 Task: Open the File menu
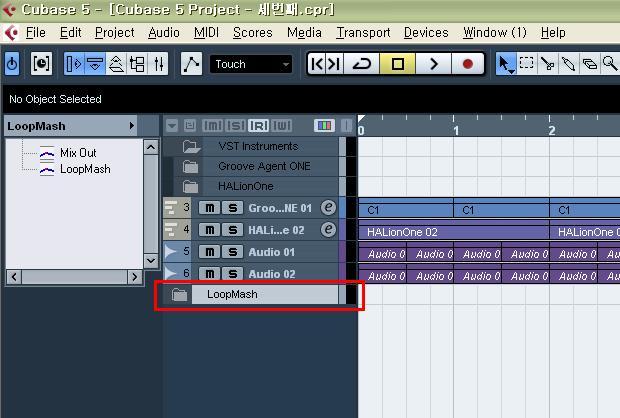click(36, 32)
